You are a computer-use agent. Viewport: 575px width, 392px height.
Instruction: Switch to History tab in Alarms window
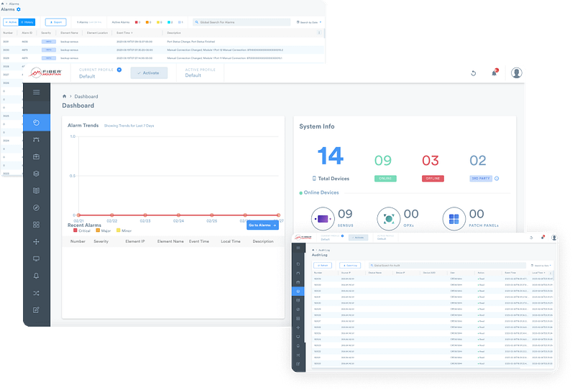(27, 22)
